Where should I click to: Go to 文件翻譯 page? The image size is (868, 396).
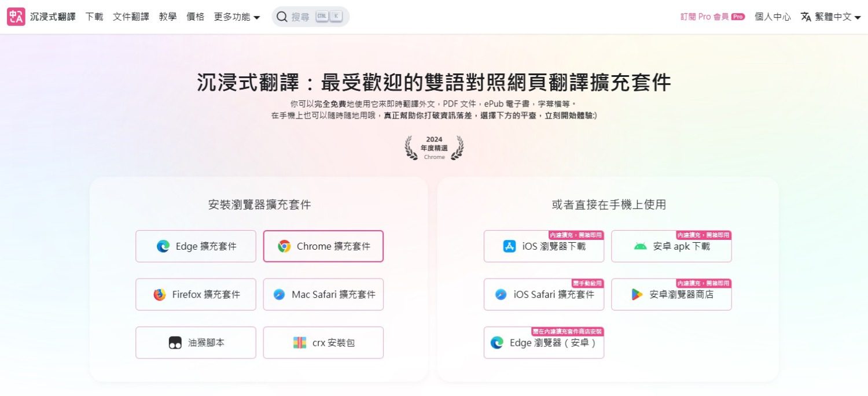pyautogui.click(x=131, y=17)
